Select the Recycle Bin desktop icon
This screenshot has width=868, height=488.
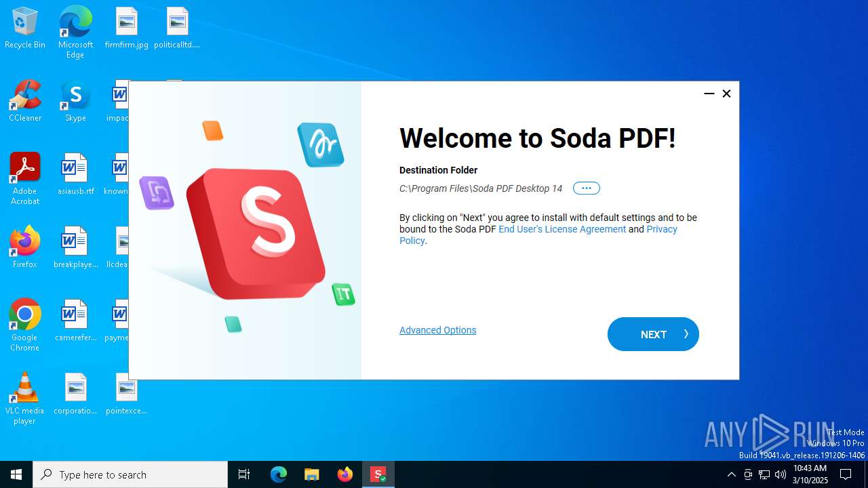25,28
